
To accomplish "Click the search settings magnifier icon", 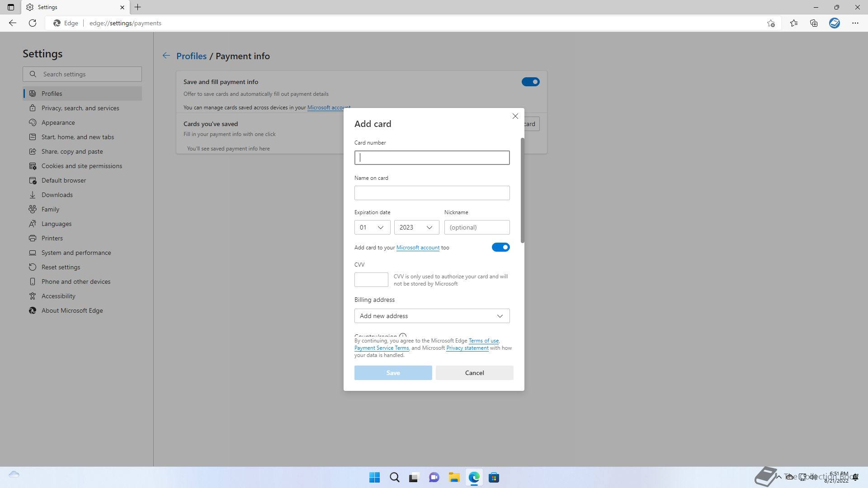I will tap(33, 74).
